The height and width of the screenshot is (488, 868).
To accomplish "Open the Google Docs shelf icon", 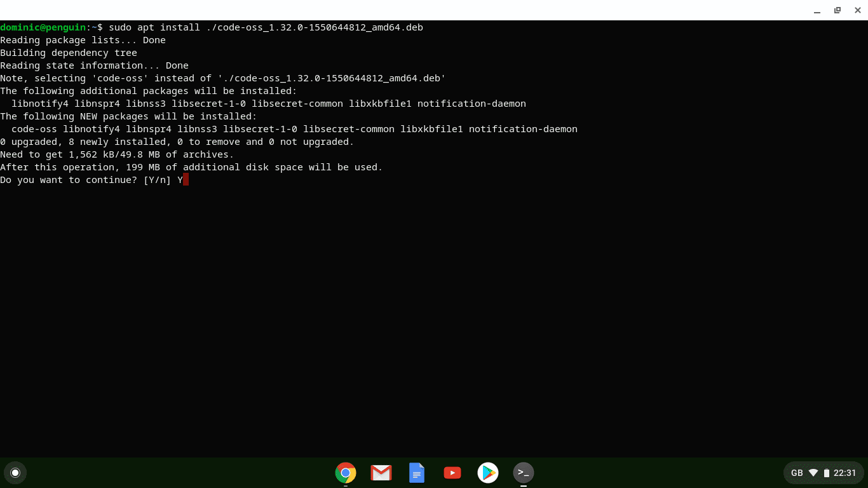I will pos(416,473).
